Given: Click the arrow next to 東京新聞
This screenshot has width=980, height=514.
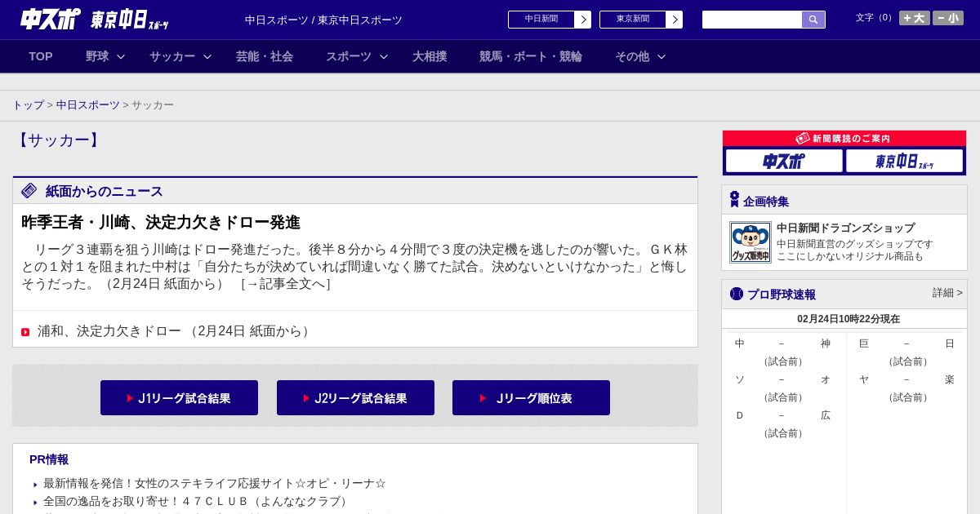Looking at the screenshot, I should pyautogui.click(x=675, y=20).
